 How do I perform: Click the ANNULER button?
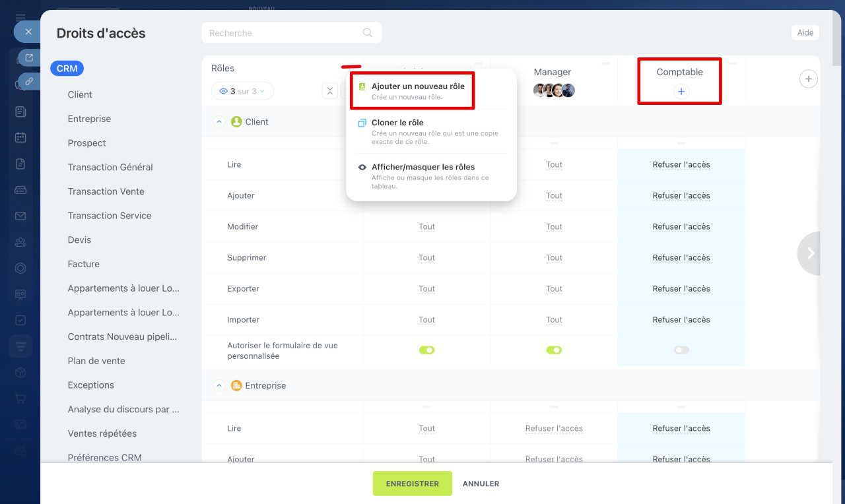[x=481, y=484]
